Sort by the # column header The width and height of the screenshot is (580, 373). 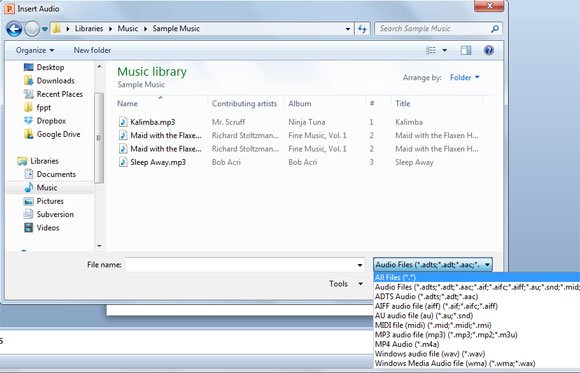[x=372, y=104]
